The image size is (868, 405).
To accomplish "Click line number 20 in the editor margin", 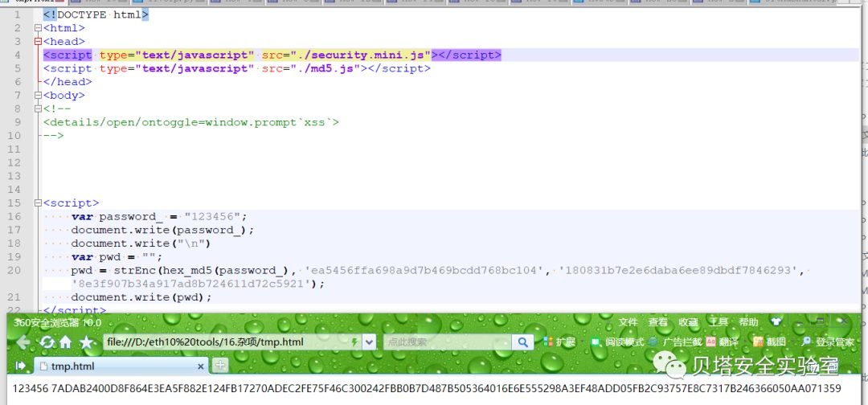I will 14,270.
